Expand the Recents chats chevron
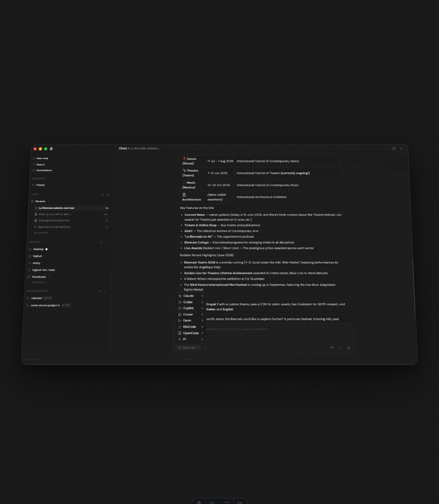Image resolution: width=439 pixels, height=504 pixels. pyautogui.click(x=48, y=201)
